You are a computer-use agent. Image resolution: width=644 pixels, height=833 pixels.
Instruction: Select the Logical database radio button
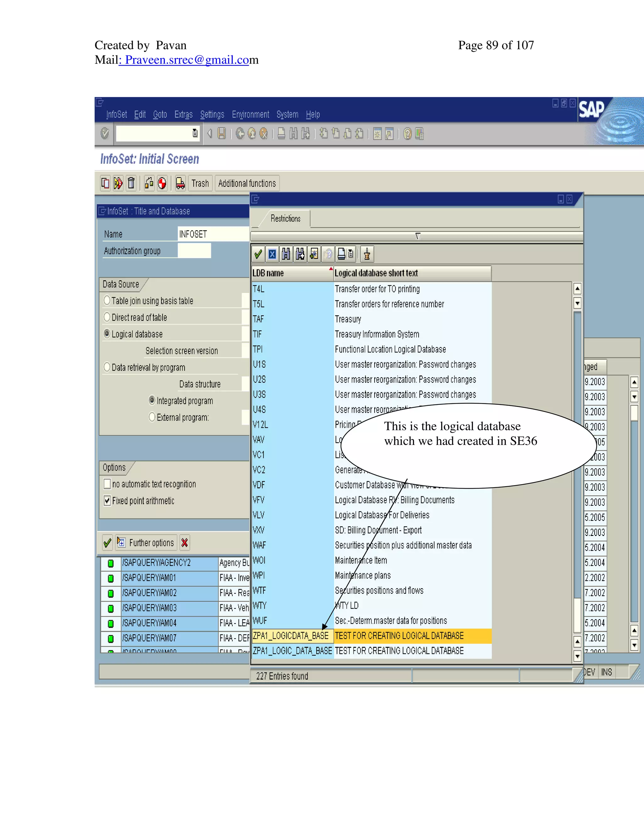107,334
